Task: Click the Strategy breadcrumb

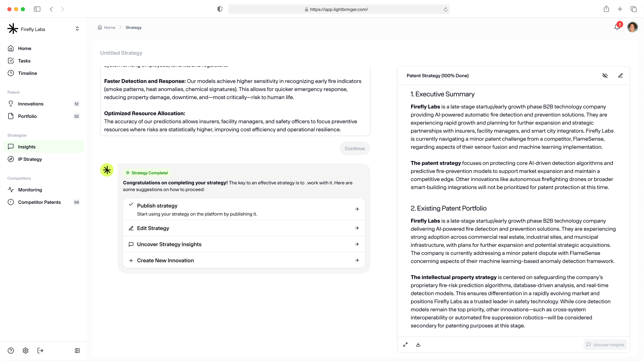Action: point(133,28)
